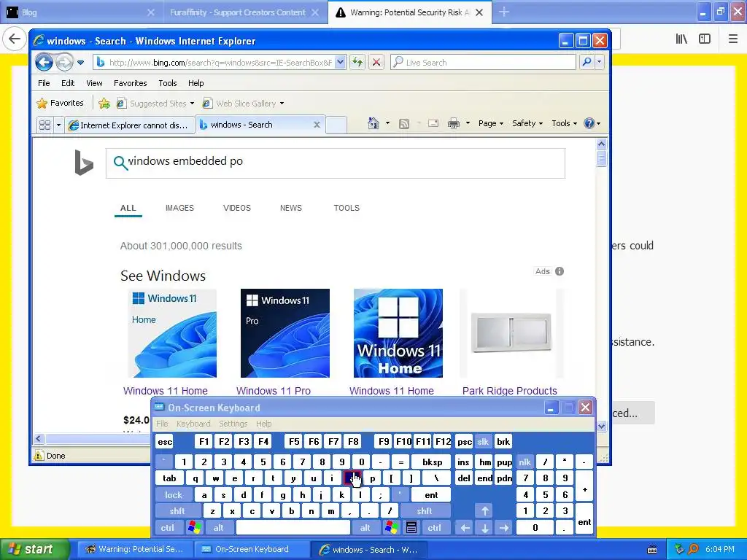This screenshot has width=747, height=560.
Task: Open the search provider dropdown arrow
Action: (600, 62)
